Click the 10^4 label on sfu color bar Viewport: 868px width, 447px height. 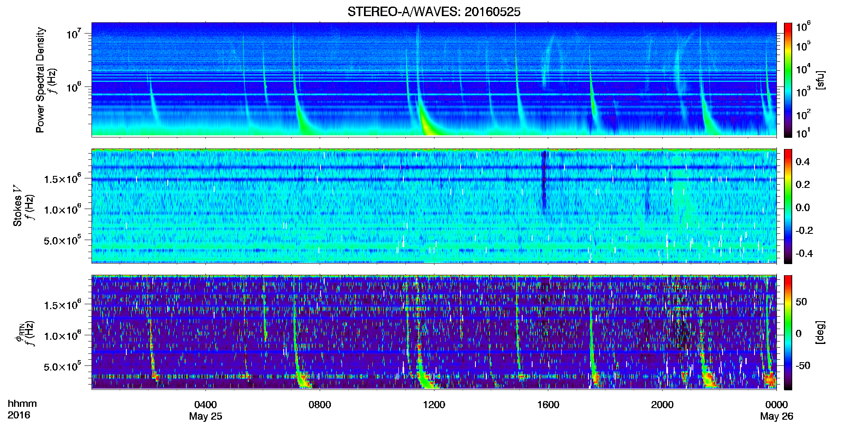[x=803, y=69]
